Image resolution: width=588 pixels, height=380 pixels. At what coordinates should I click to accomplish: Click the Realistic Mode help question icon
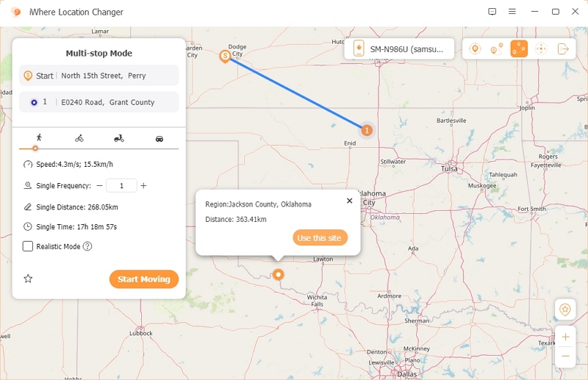(x=87, y=246)
